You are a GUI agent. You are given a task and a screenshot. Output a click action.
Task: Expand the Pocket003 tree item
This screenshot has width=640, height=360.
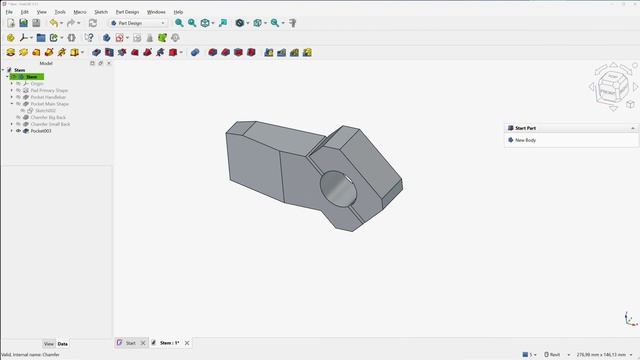click(12, 131)
